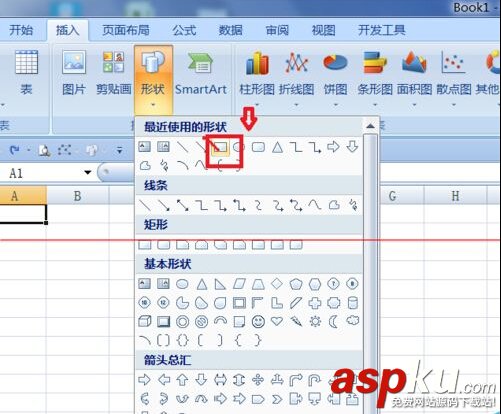Pick the Heart shape in Basic Shapes

coord(277,321)
